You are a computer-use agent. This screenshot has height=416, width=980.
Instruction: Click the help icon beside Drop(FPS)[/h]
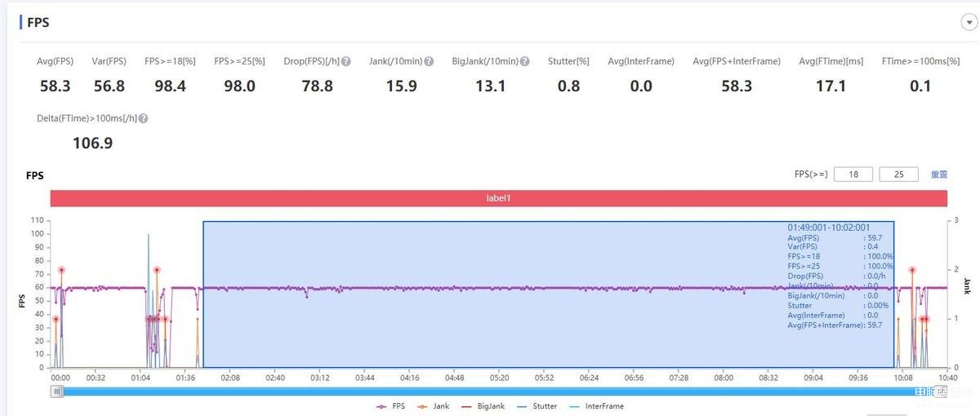pos(346,61)
